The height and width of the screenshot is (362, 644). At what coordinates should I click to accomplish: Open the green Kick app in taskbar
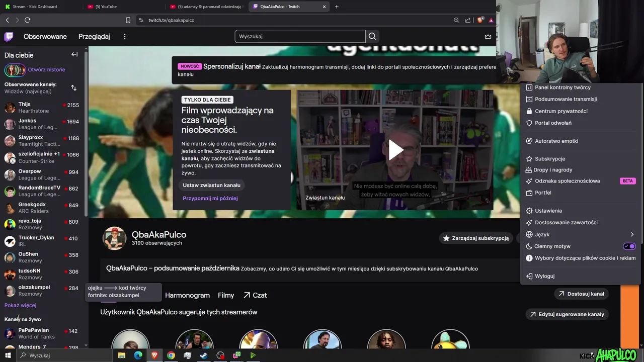click(253, 355)
